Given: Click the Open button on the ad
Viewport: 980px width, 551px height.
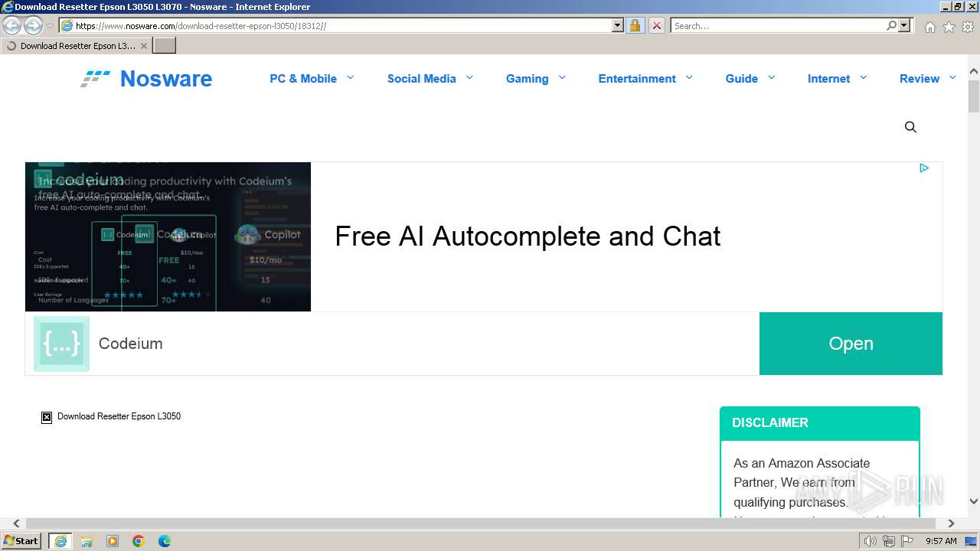Looking at the screenshot, I should (851, 344).
